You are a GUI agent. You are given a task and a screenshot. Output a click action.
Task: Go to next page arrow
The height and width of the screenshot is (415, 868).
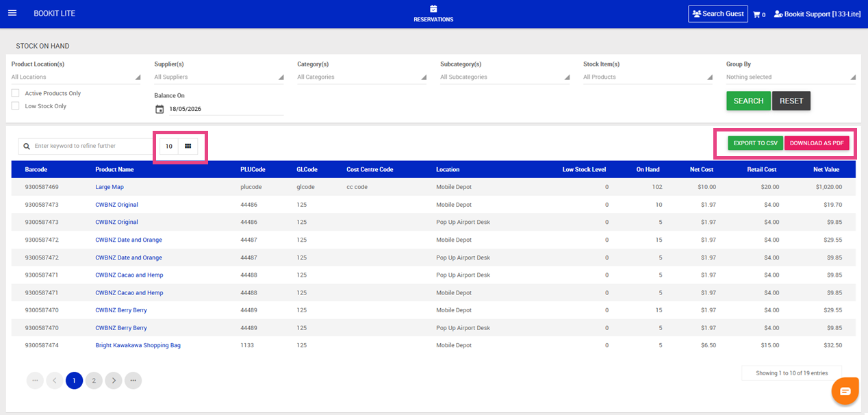pyautogui.click(x=114, y=380)
